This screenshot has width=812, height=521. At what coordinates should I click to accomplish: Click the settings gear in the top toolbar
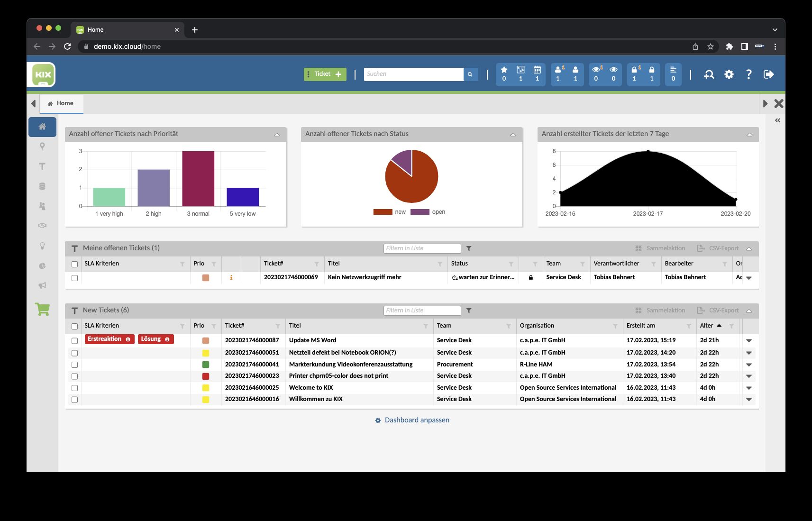[x=729, y=74]
